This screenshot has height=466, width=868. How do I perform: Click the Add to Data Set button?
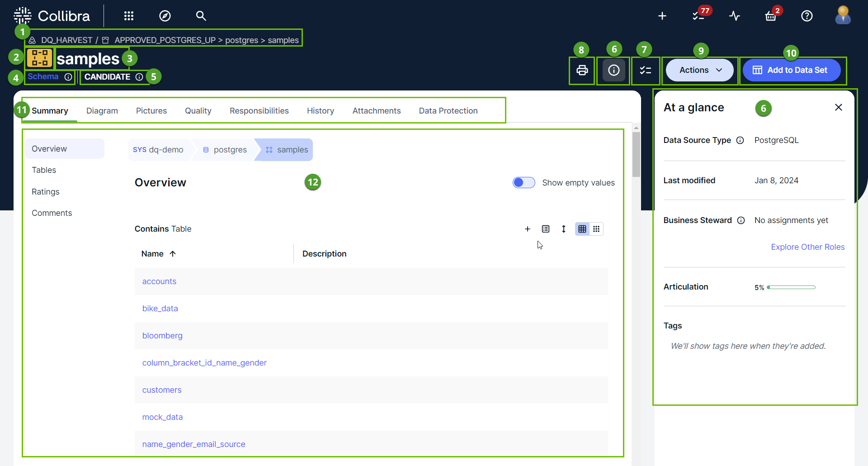[791, 70]
